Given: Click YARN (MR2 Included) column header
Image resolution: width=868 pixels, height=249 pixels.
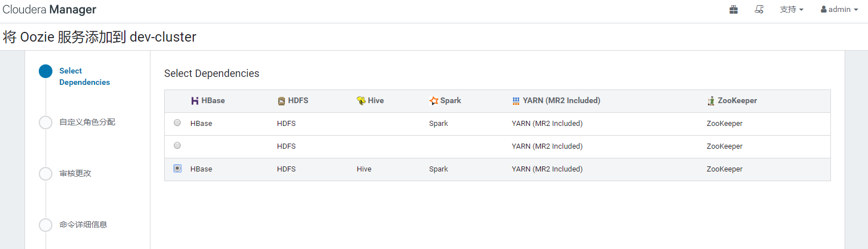Looking at the screenshot, I should click(x=561, y=101).
